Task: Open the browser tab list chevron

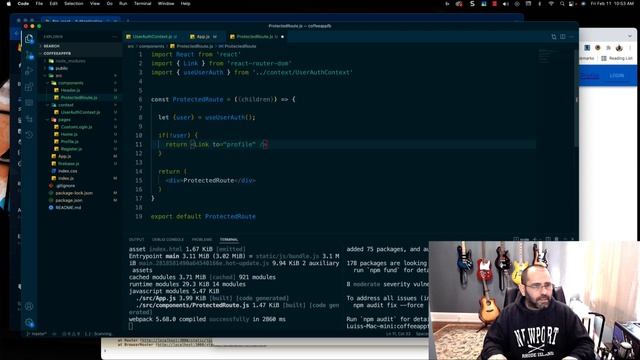Action: point(630,36)
